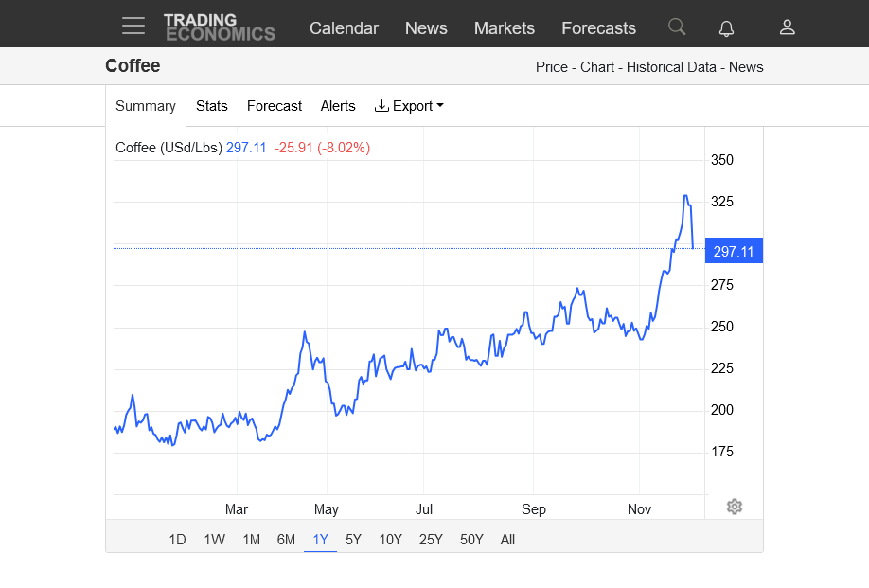869x588 pixels.
Task: Switch chart range to 5Y
Action: coord(353,540)
